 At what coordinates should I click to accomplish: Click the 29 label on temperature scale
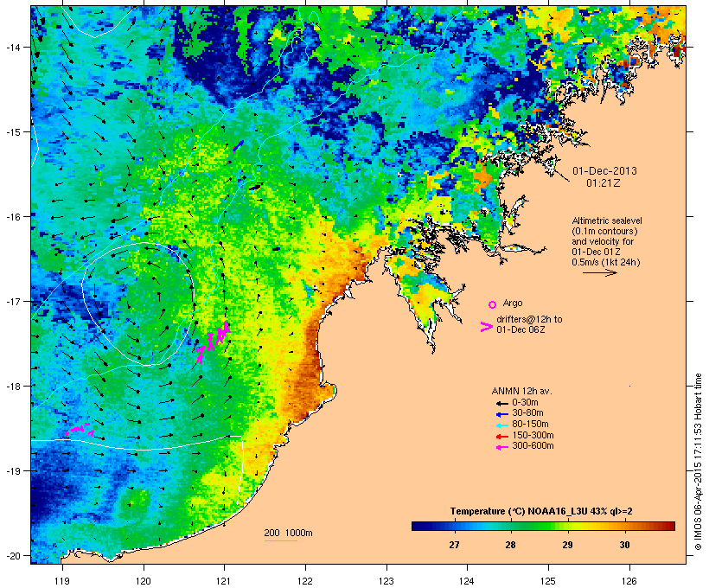567,545
